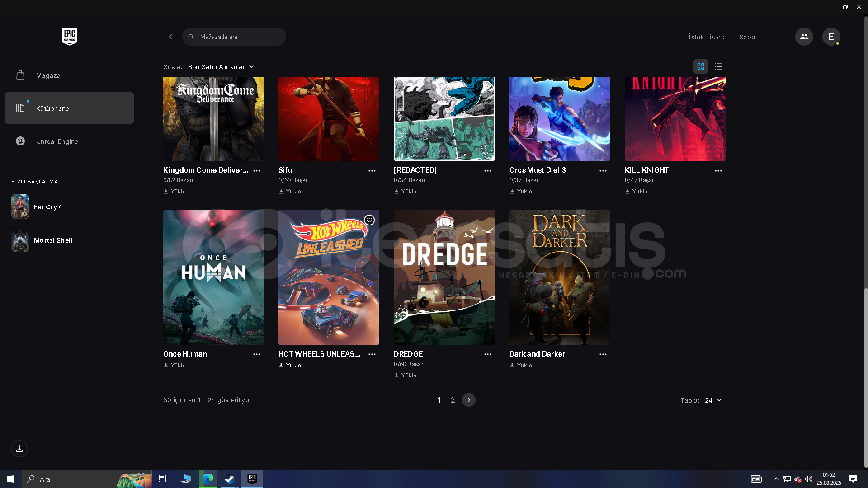Open Microsoft Edge from the taskbar
Viewport: 868px width, 488px height.
tap(208, 479)
